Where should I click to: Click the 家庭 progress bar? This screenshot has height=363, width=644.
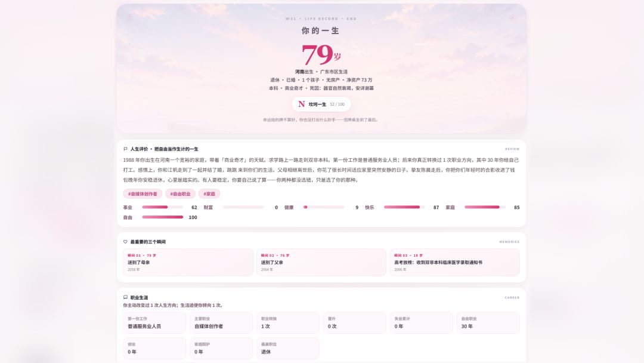[x=485, y=207]
